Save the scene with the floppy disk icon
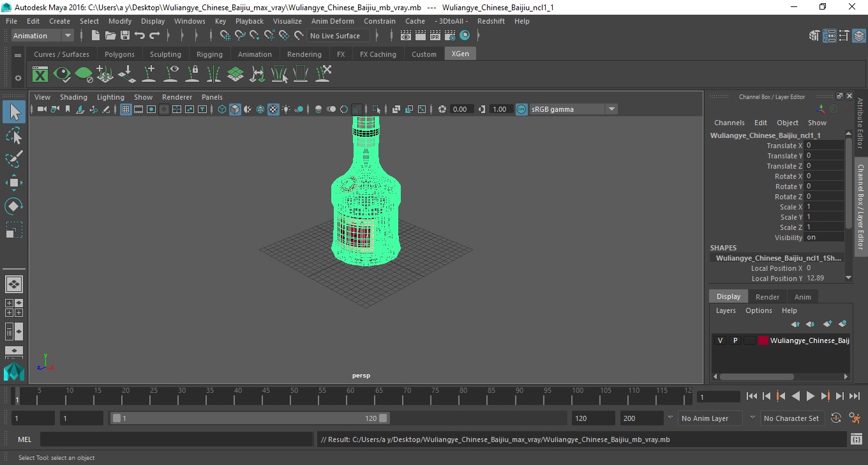Screen dimensions: 868x465 point(125,36)
